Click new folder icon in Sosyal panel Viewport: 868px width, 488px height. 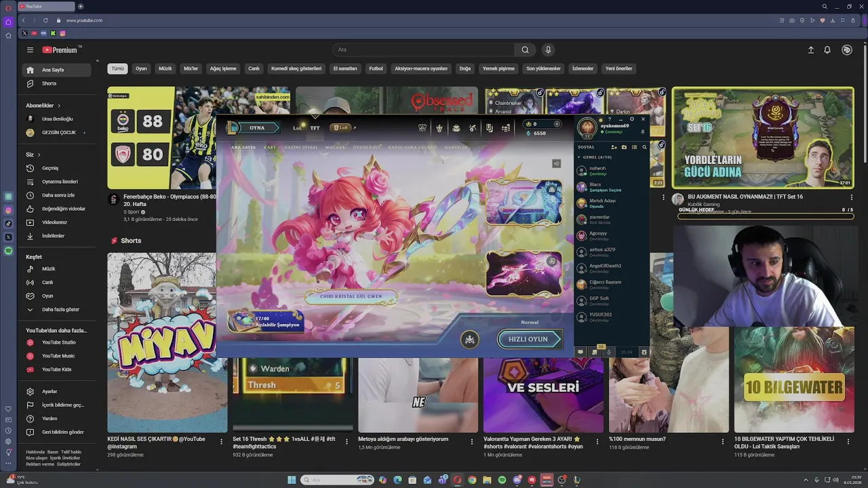(x=624, y=147)
